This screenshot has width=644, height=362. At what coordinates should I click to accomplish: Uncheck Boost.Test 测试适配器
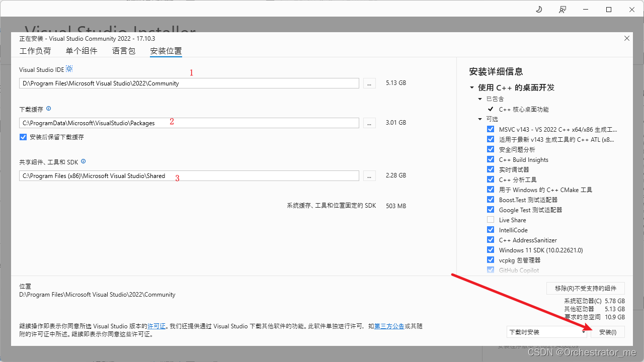pos(491,200)
